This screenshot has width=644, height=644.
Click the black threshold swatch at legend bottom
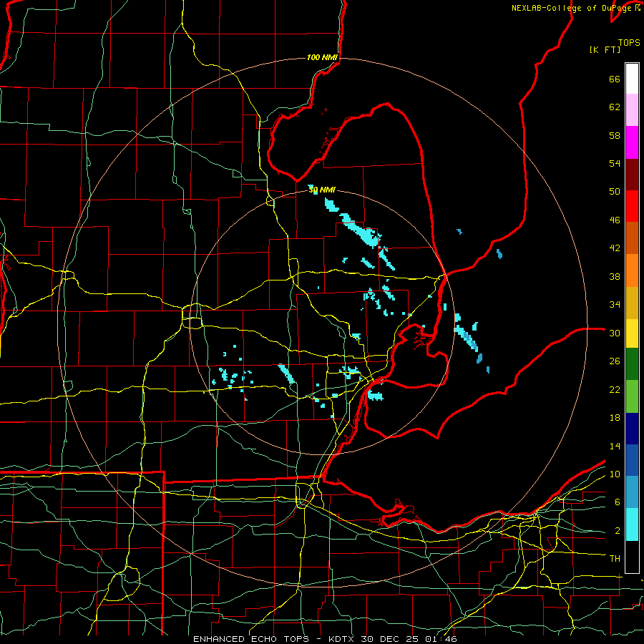[x=632, y=557]
